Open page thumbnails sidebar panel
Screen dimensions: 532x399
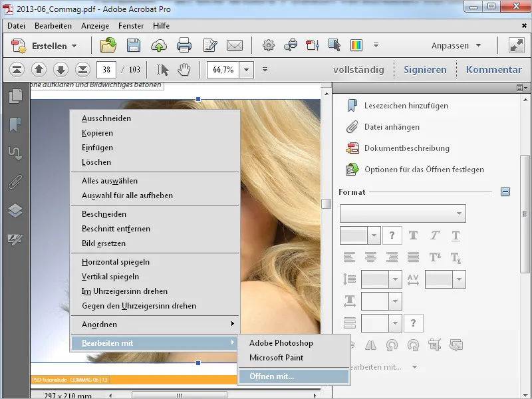tap(15, 96)
